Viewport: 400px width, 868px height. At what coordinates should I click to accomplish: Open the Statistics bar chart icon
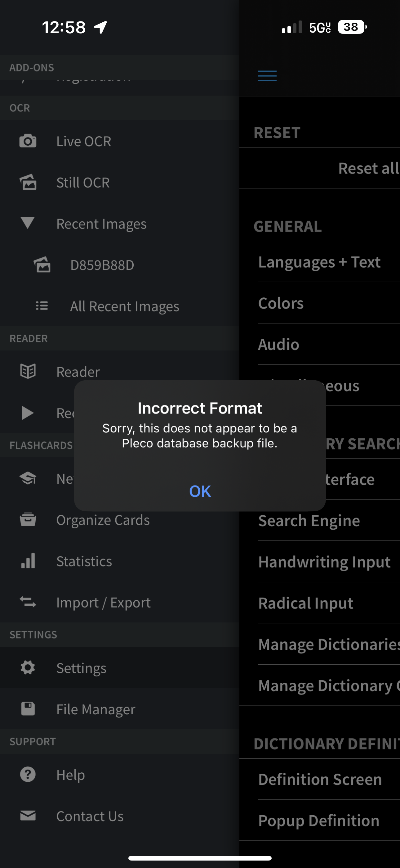tap(28, 561)
